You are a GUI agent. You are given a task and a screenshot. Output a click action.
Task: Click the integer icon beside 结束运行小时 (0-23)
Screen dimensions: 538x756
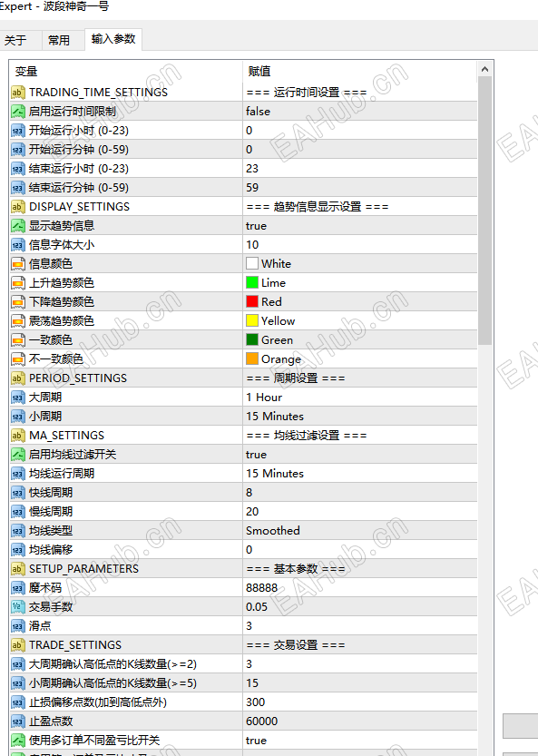tap(18, 168)
